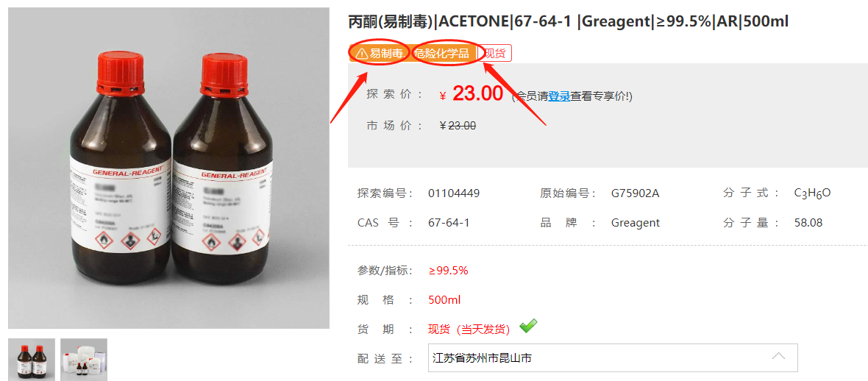Click the CAS number 67-64-1 value
Viewport: 868px width, 381px height.
click(449, 223)
